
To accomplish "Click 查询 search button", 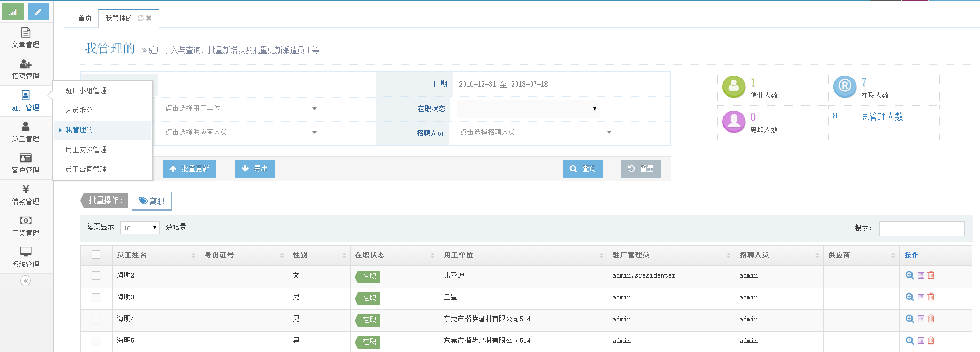I will (583, 169).
